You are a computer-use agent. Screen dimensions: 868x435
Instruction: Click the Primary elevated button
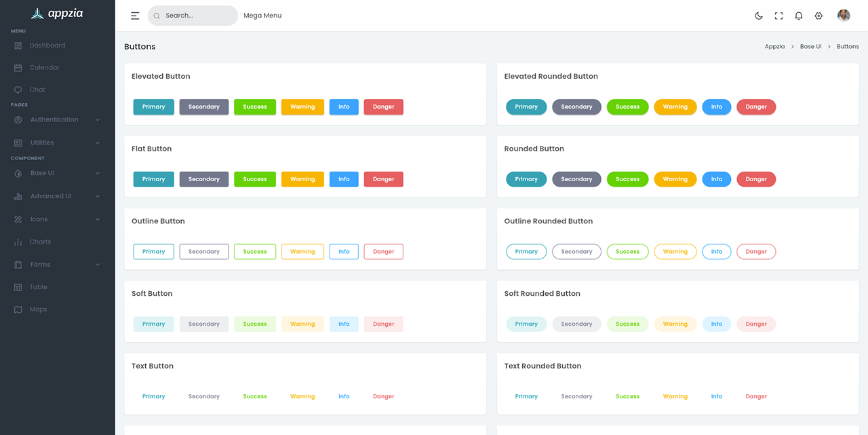(x=153, y=107)
